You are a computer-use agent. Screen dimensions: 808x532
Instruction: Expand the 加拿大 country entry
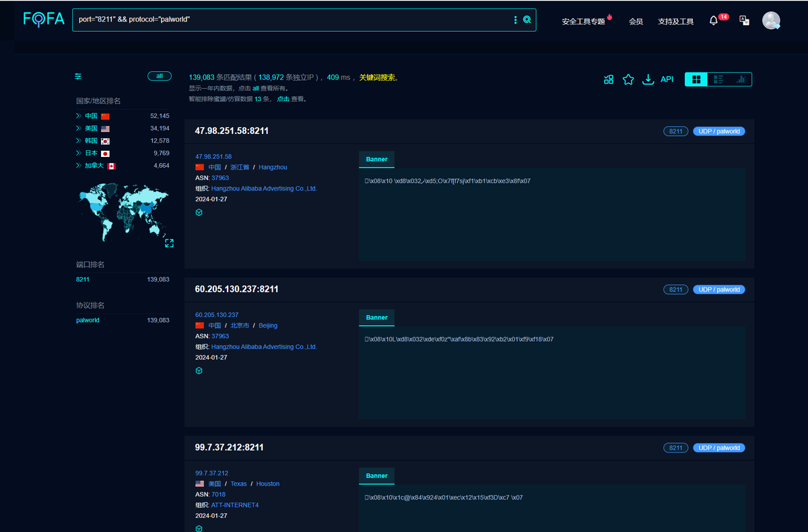point(79,166)
